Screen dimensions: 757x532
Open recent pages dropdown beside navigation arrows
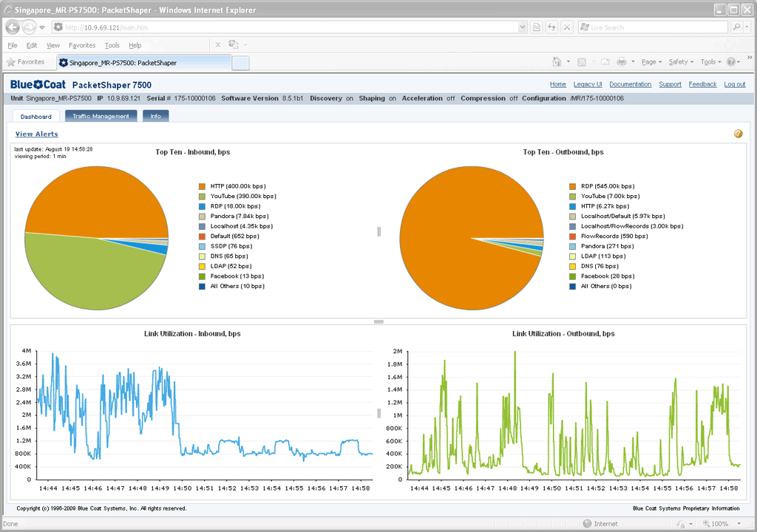(42, 27)
